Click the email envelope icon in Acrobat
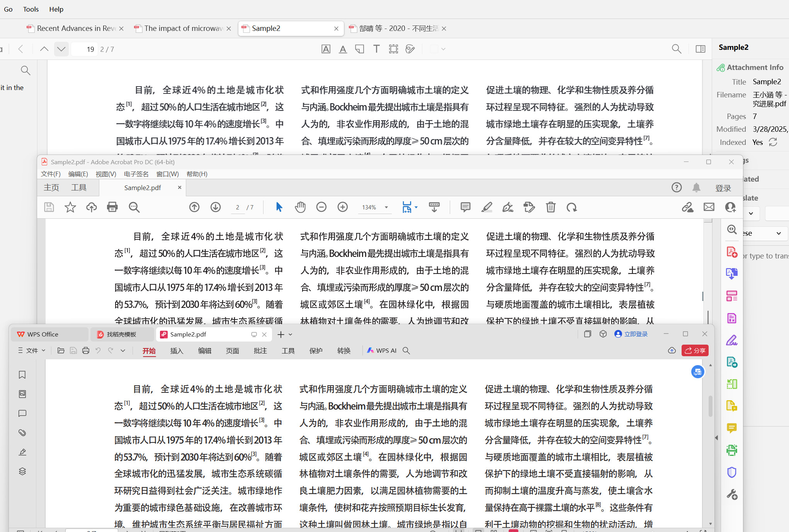This screenshot has height=532, width=789. (x=709, y=207)
